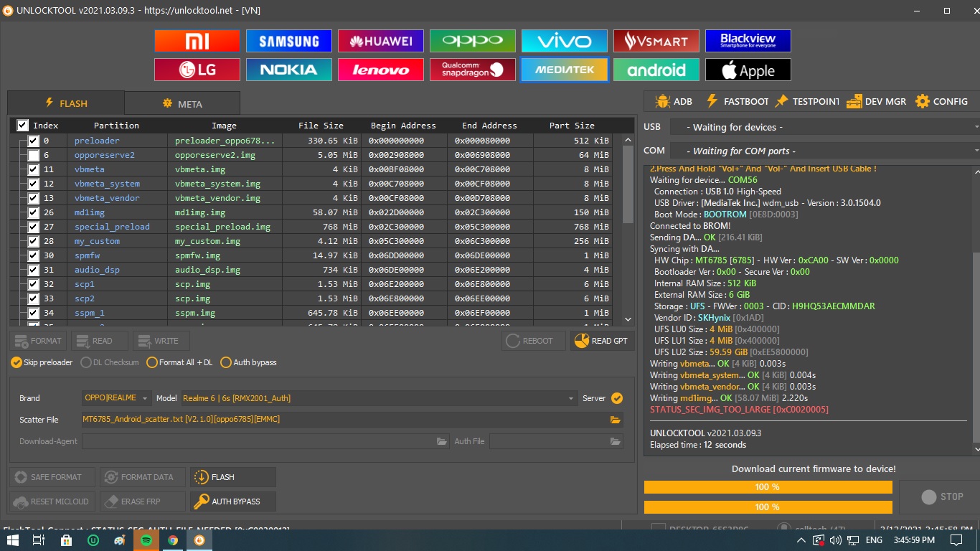980x551 pixels.
Task: Select the Samsung brand tile
Action: click(x=289, y=41)
